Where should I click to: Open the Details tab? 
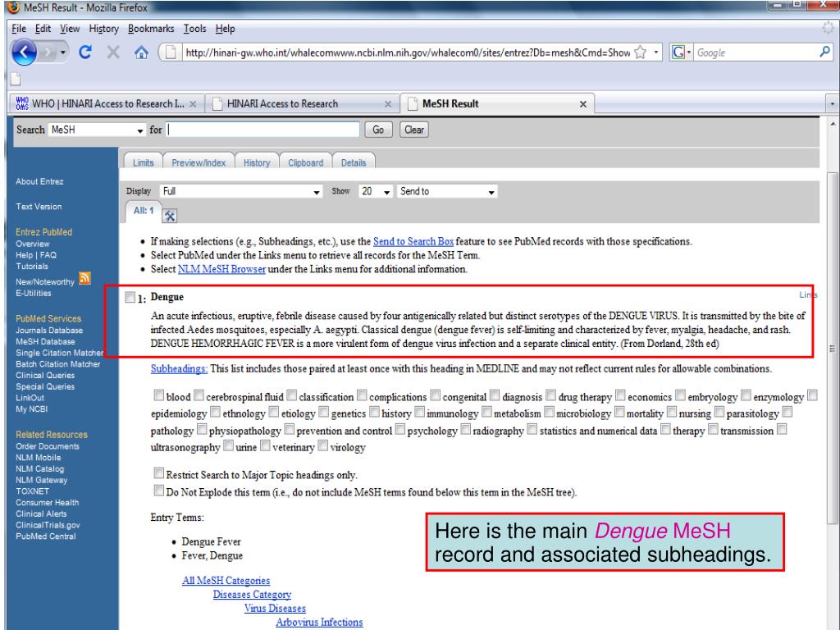tap(354, 162)
